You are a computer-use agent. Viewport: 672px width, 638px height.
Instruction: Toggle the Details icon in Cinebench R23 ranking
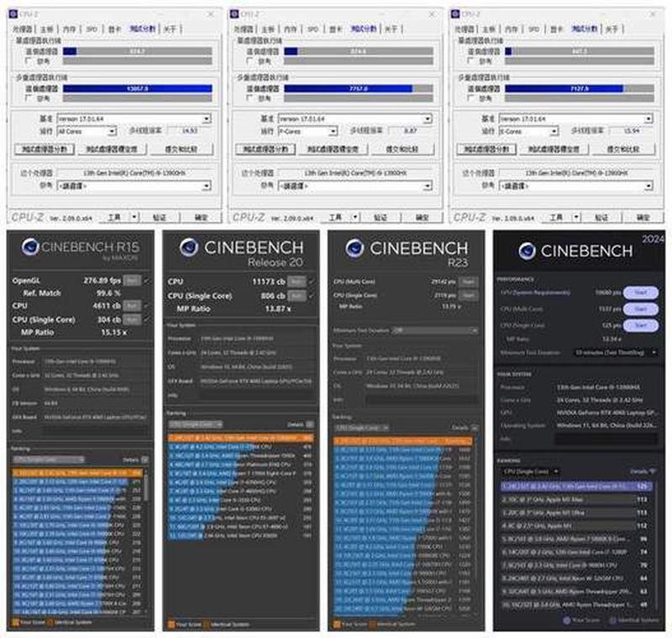pyautogui.click(x=475, y=428)
